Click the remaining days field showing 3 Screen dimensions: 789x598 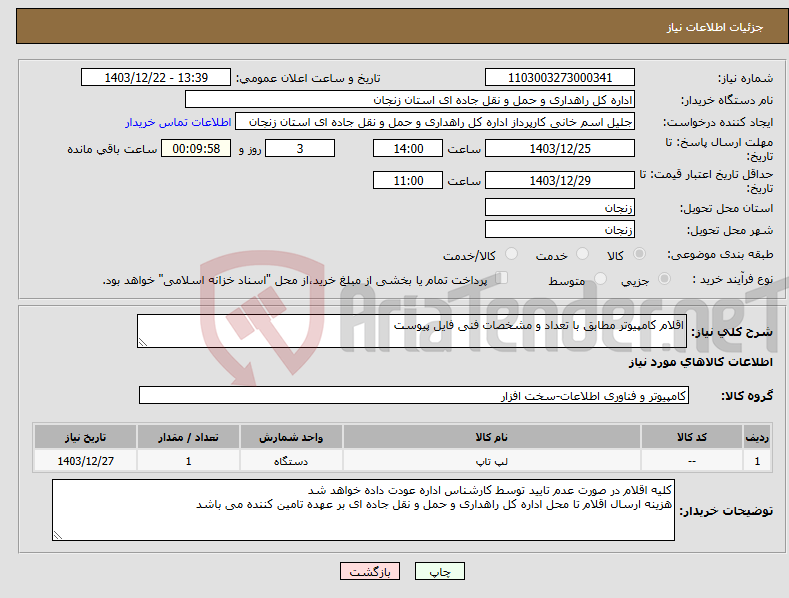[x=300, y=148]
